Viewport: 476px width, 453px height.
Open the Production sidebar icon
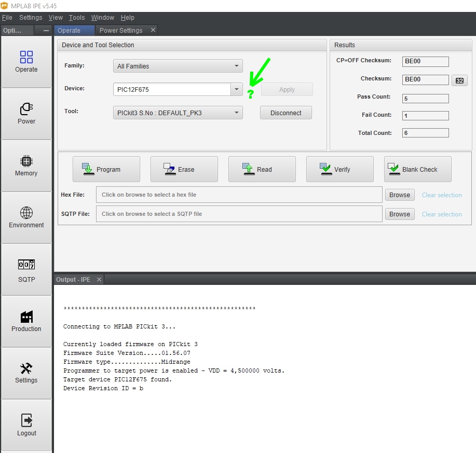[x=26, y=321]
